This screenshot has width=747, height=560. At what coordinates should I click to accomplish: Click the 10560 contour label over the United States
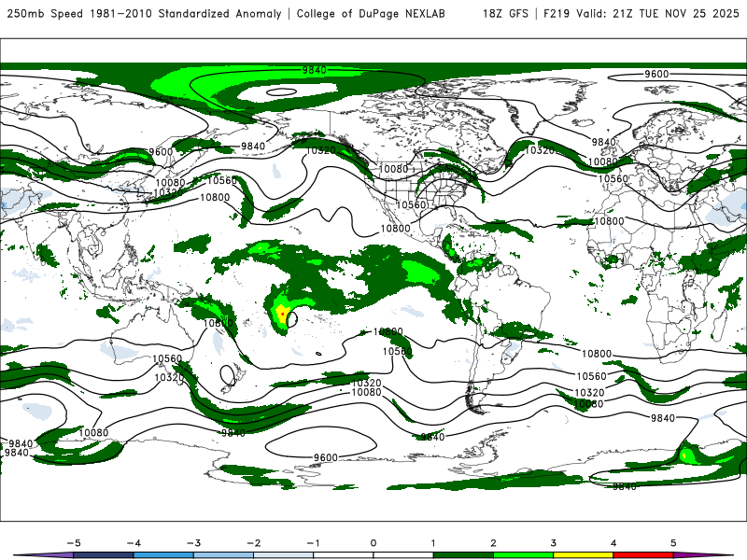(x=411, y=204)
